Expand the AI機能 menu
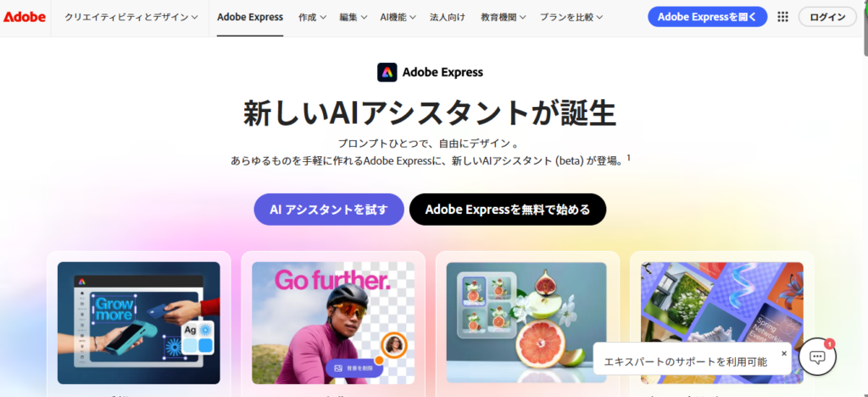This screenshot has height=397, width=868. coord(398,17)
